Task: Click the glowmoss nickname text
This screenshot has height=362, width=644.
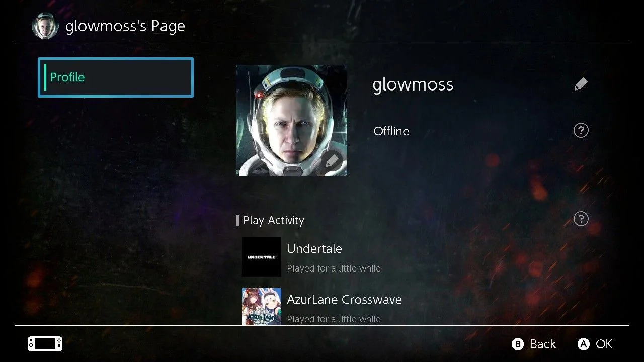Action: click(x=413, y=84)
